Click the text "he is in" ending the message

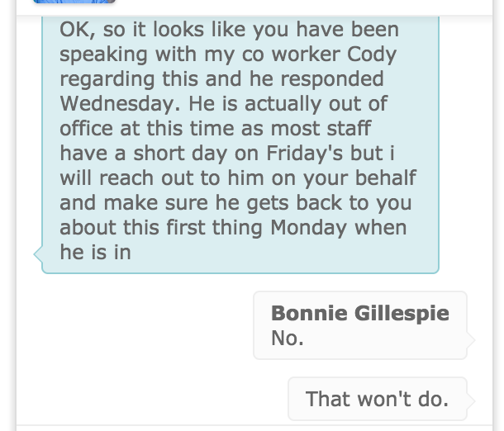pyautogui.click(x=96, y=253)
